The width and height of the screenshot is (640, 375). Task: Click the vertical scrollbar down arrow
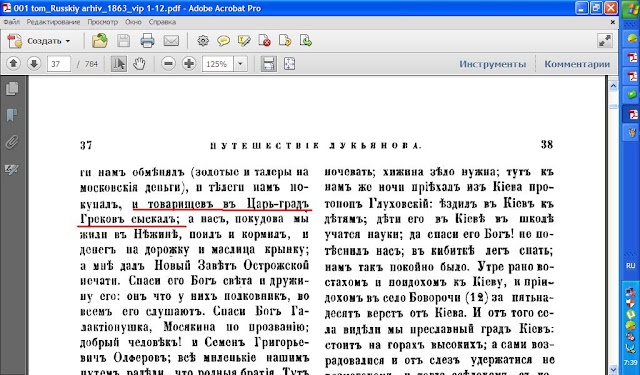click(x=613, y=369)
